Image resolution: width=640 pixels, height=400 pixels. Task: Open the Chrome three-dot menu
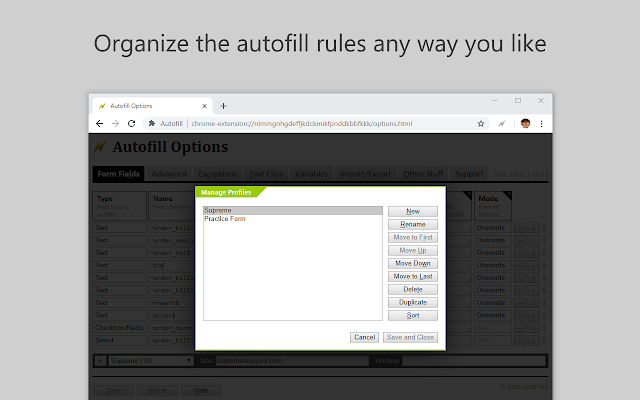[x=542, y=124]
